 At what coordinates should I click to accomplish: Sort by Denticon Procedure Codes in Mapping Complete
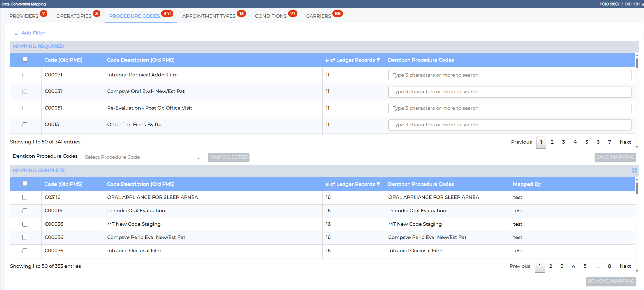tap(421, 184)
